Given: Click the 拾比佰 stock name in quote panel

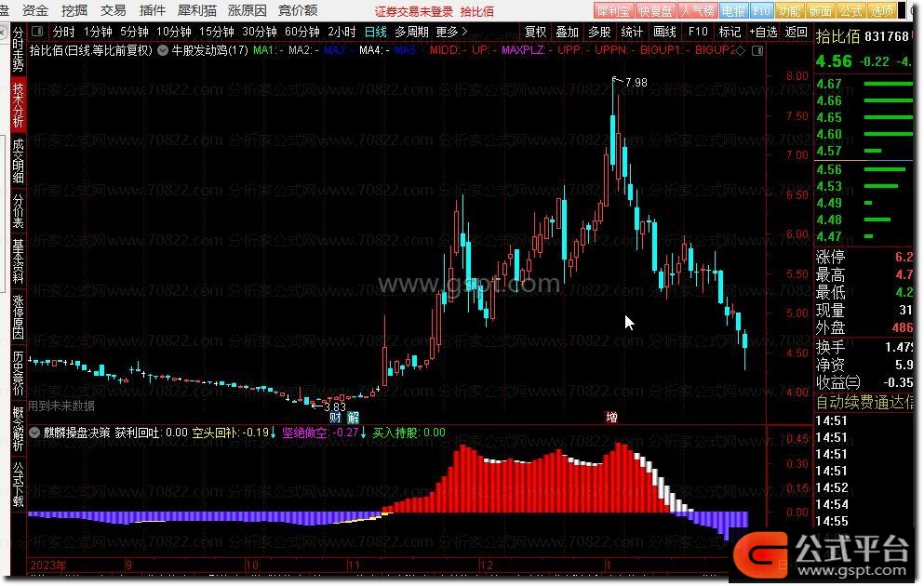Looking at the screenshot, I should click(x=837, y=36).
